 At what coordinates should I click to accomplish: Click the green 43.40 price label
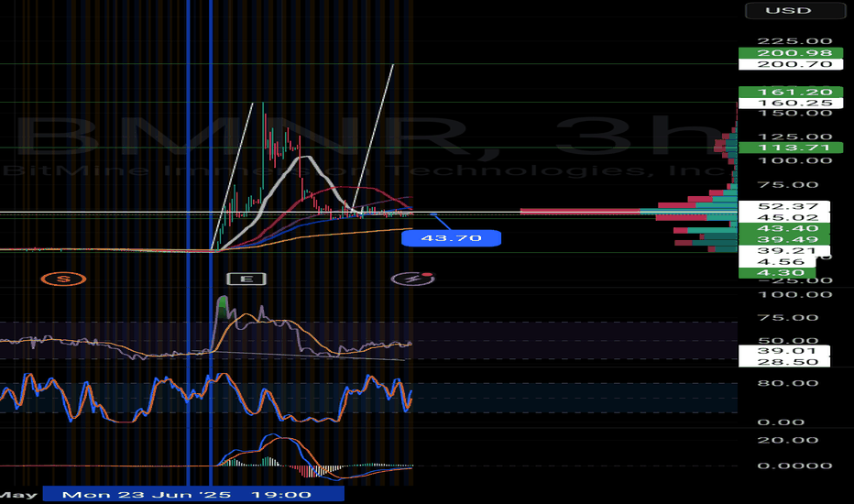pyautogui.click(x=784, y=228)
